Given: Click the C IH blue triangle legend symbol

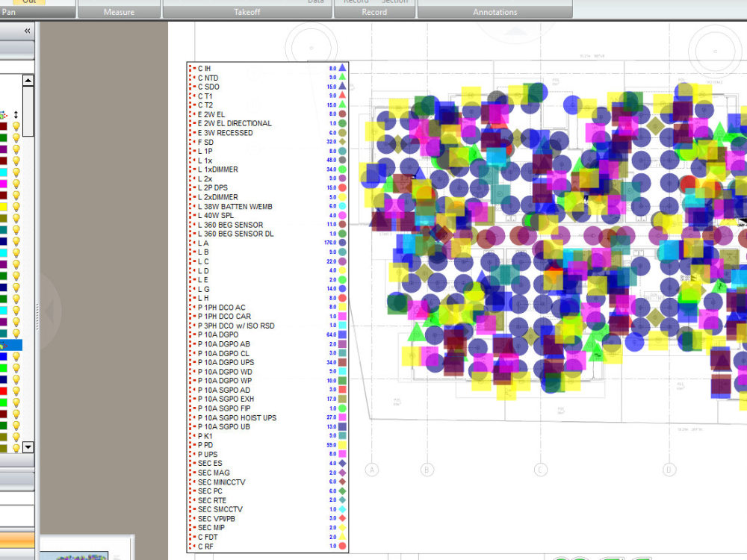Looking at the screenshot, I should click(x=342, y=68).
